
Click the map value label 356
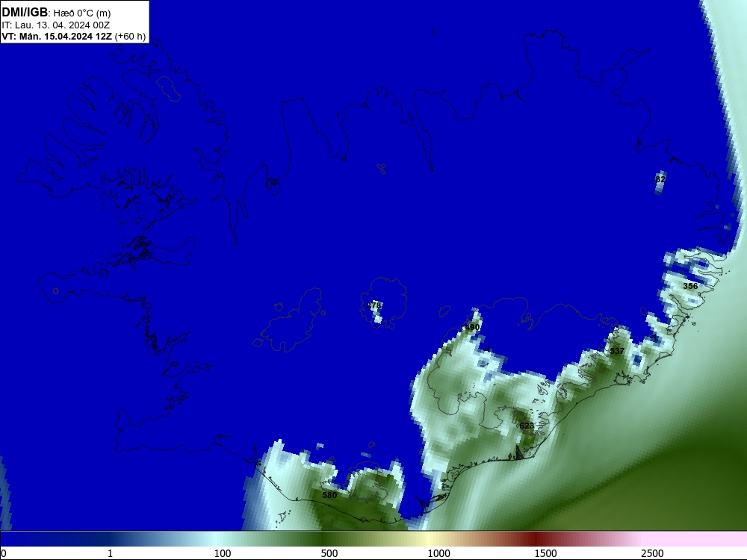[690, 286]
